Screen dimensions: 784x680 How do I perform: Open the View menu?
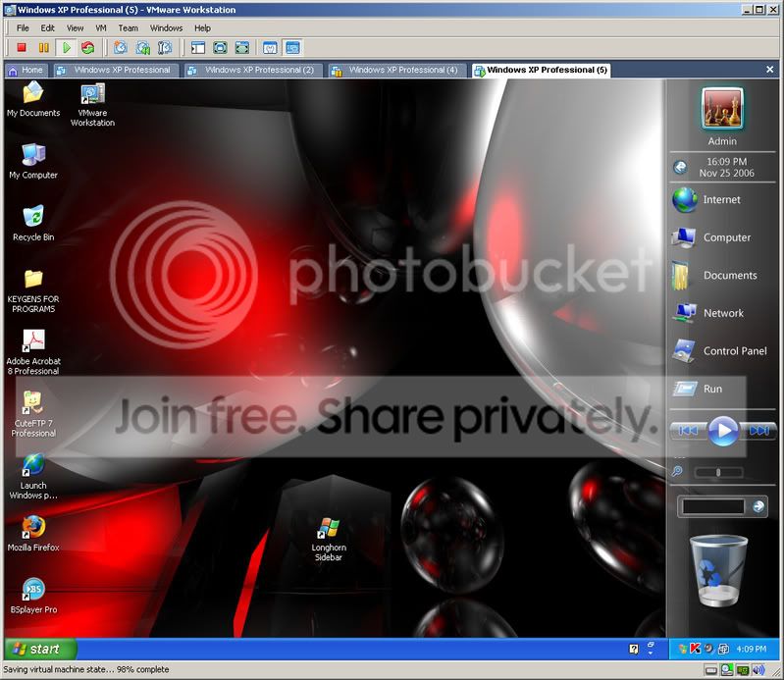[x=75, y=28]
